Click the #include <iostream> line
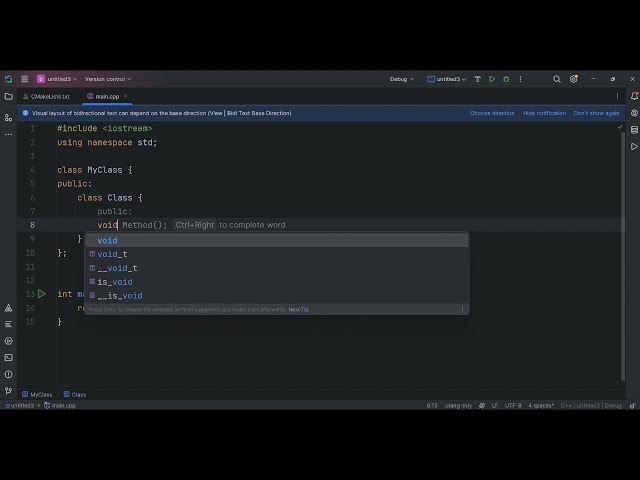The height and width of the screenshot is (480, 640). click(x=105, y=129)
